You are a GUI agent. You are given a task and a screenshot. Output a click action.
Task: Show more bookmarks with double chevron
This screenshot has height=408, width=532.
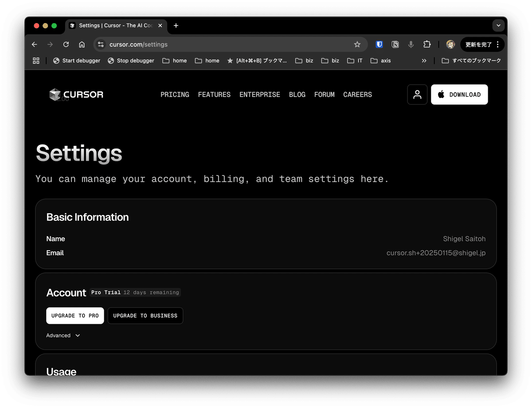tap(424, 61)
